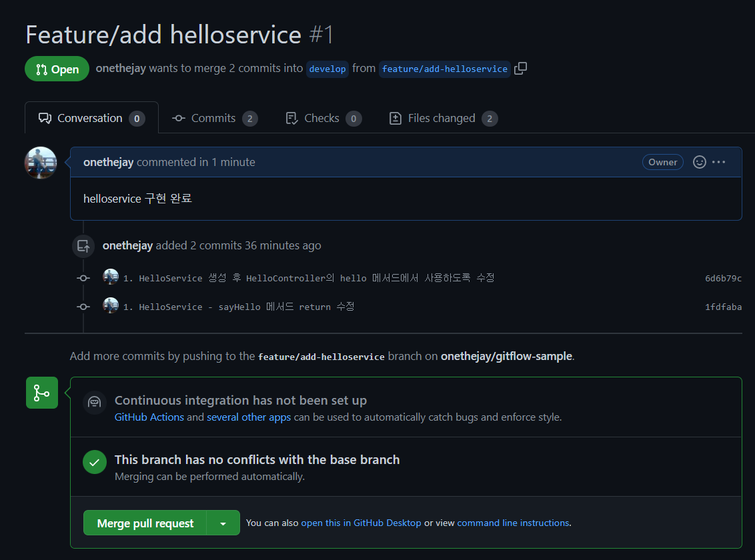Open the commit 'HelloService - sayHello 메서드 return 수정'
The height and width of the screenshot is (560, 755).
pos(239,307)
